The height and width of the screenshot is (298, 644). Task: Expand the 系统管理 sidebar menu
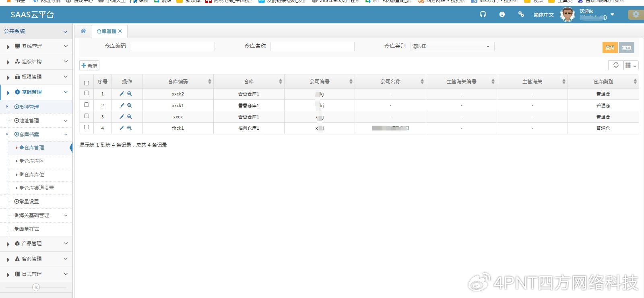pos(36,46)
